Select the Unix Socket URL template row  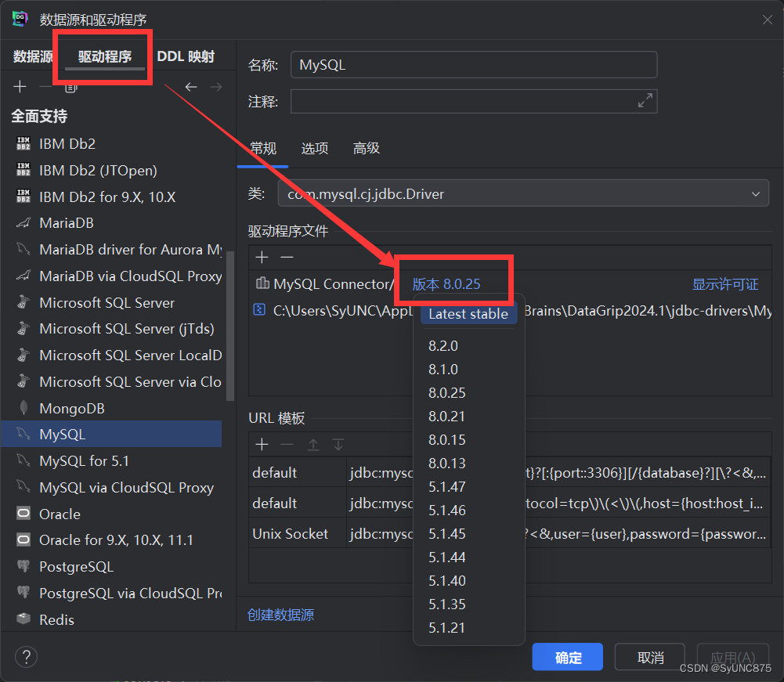tap(510, 533)
